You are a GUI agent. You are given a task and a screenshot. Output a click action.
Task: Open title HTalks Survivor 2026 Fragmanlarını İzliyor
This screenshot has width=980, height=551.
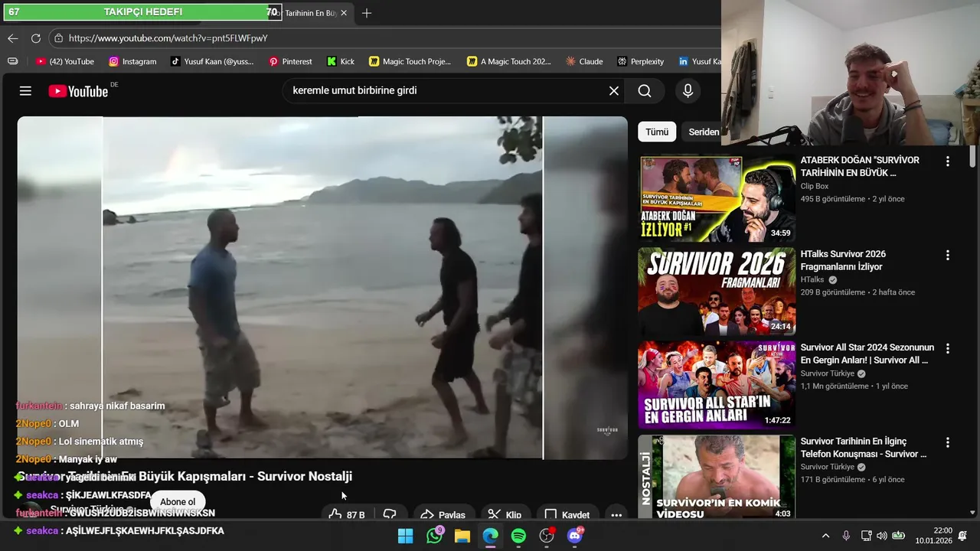(843, 260)
